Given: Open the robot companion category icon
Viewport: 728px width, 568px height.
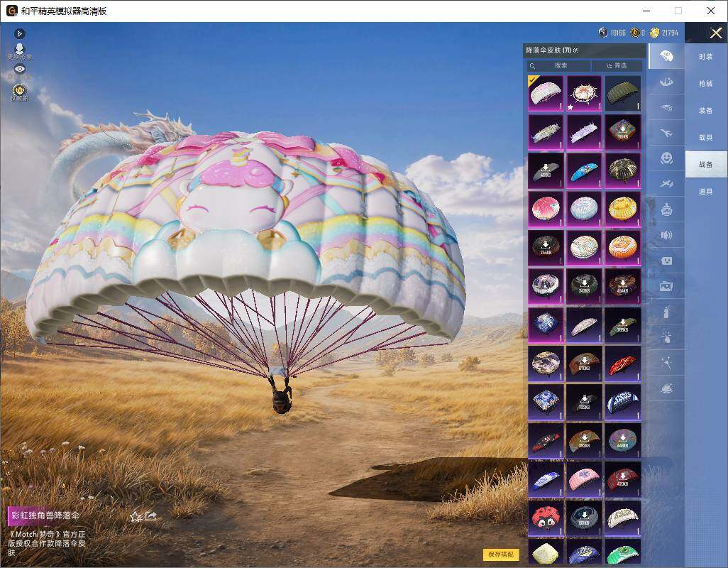Looking at the screenshot, I should pyautogui.click(x=667, y=209).
